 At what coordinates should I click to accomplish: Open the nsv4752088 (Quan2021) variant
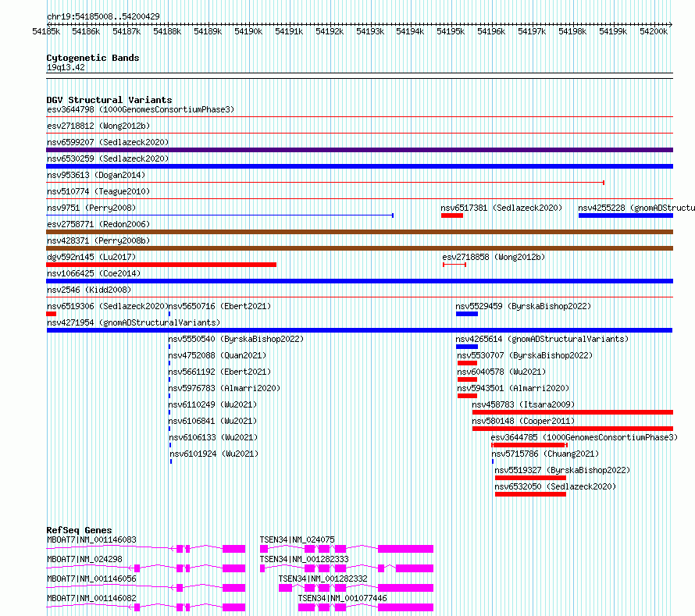point(217,355)
